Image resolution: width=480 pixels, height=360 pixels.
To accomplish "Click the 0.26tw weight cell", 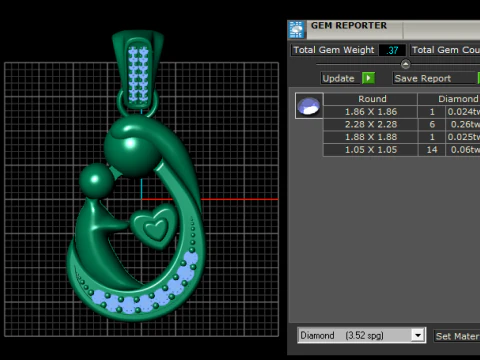I will point(463,124).
